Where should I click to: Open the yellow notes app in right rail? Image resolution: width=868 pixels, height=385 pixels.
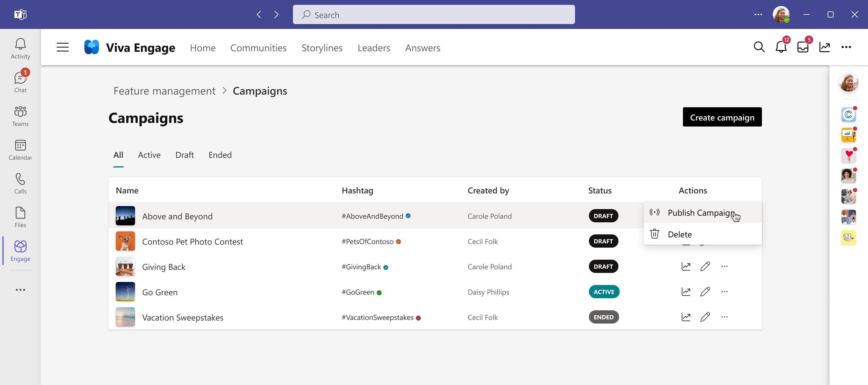point(848,237)
